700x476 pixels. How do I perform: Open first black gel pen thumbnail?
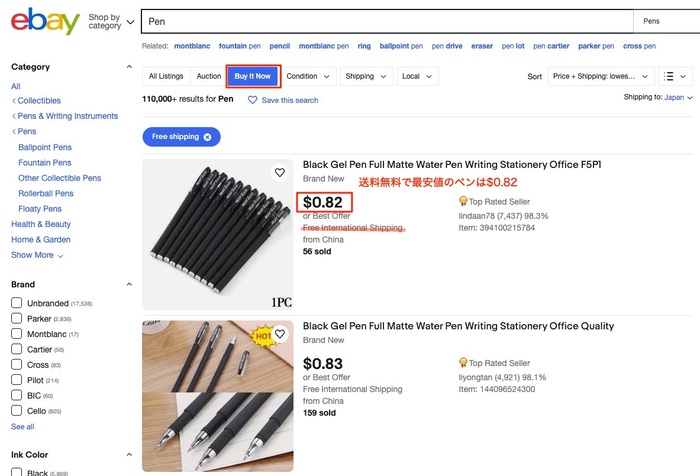tap(217, 234)
